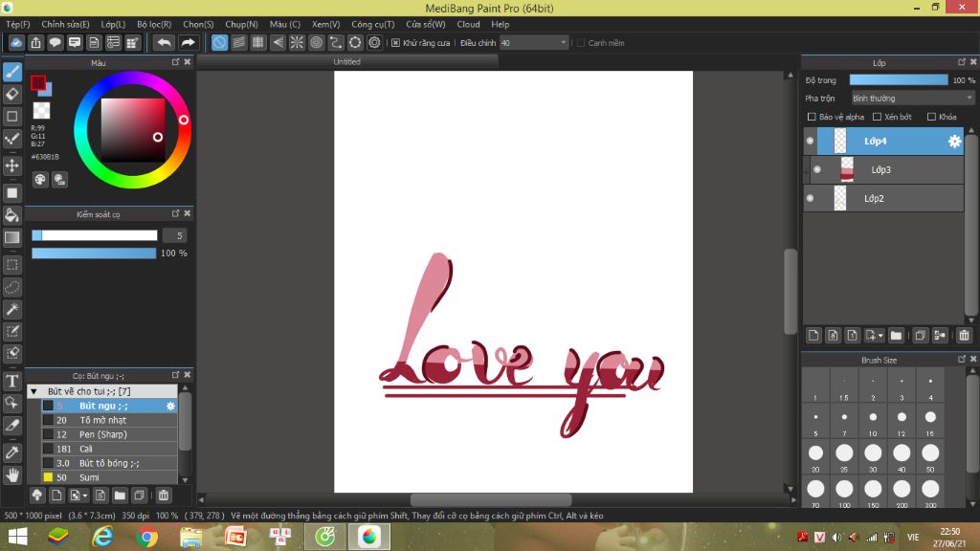This screenshot has height=551, width=980.
Task: Select the Brush tool in the left toolbar
Action: pyautogui.click(x=12, y=72)
